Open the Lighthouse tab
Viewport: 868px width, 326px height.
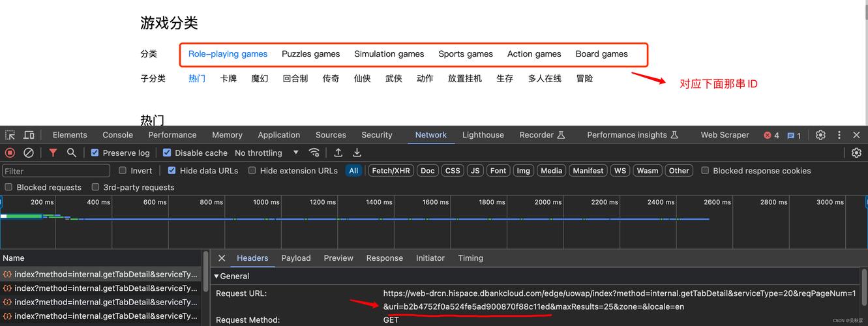click(483, 135)
